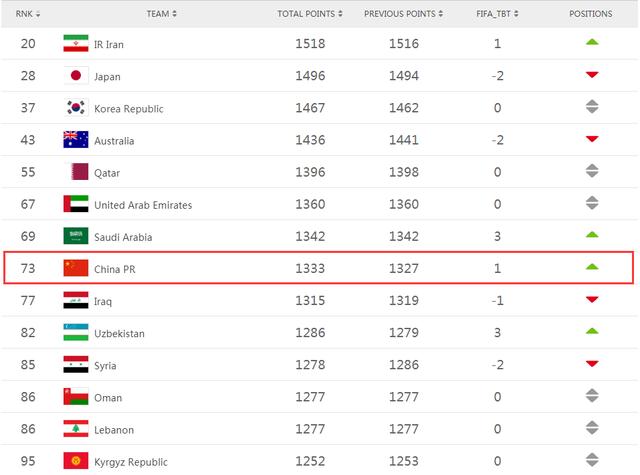Viewport: 640px width, 475px height.
Task: Click the Uzbekistan flag icon
Action: pos(75,333)
